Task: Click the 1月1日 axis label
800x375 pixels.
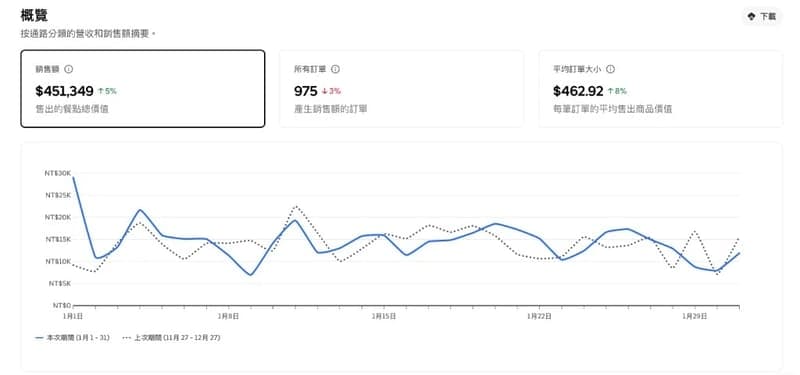Action: tap(73, 316)
